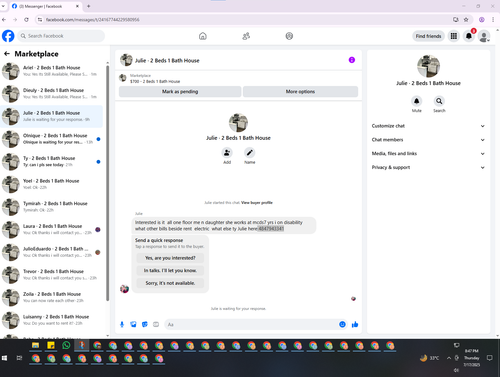Click the choose sticker icon

tap(145, 324)
